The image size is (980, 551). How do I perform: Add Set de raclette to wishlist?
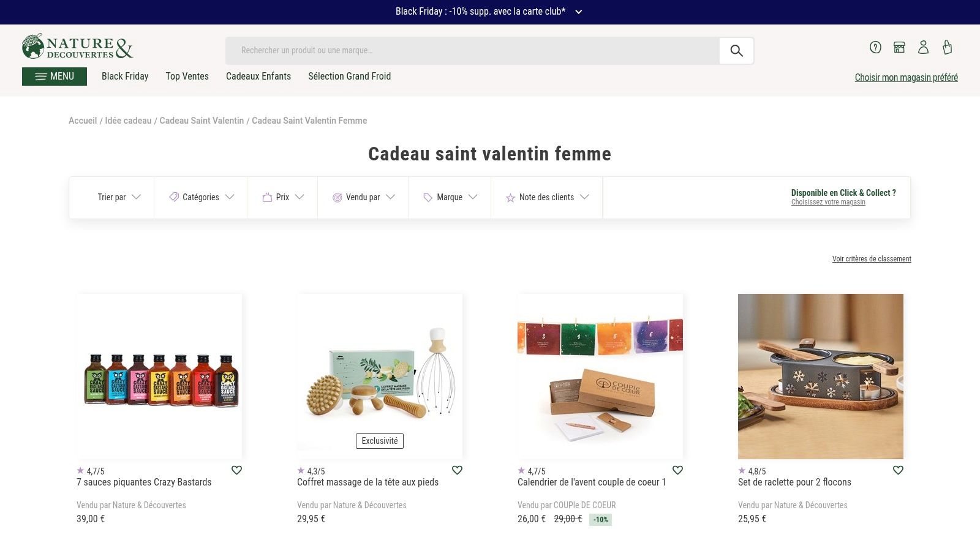pyautogui.click(x=898, y=470)
